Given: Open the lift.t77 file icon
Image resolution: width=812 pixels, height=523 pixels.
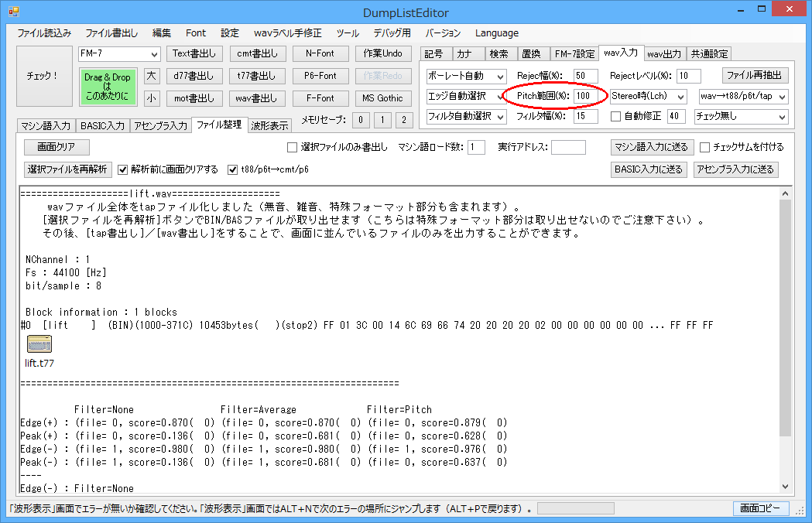Looking at the screenshot, I should point(39,343).
